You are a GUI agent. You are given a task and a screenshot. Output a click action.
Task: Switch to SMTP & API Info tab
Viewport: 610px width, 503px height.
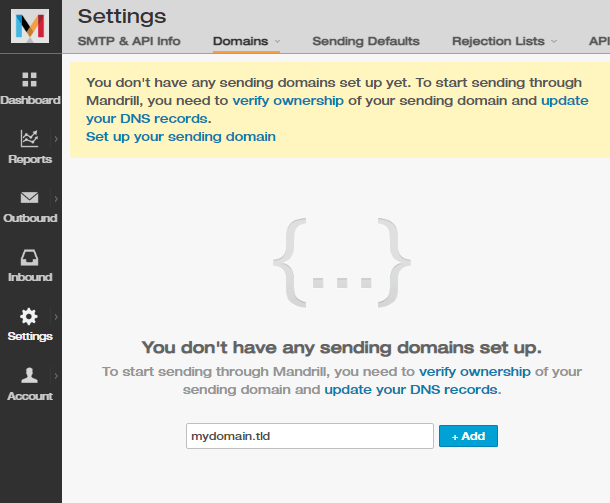click(129, 41)
